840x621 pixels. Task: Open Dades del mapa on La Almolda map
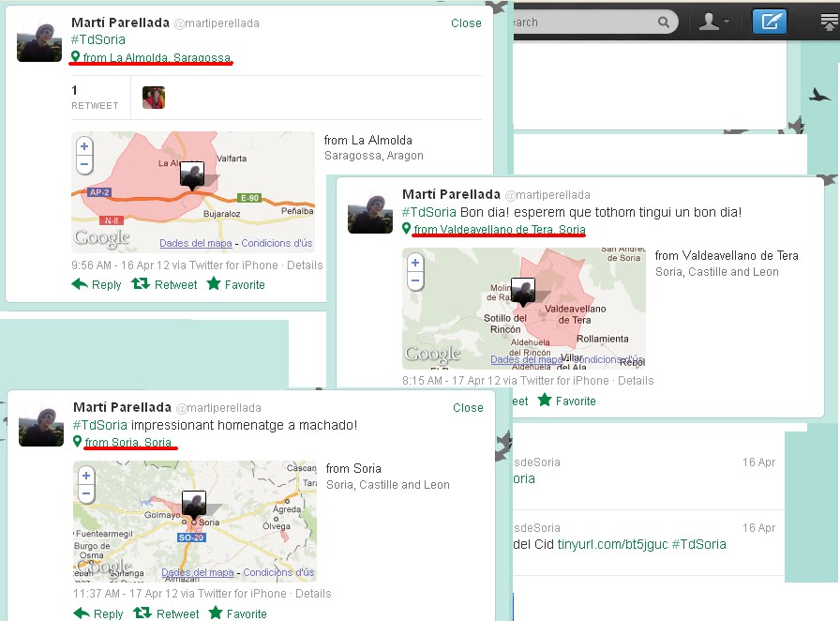196,243
